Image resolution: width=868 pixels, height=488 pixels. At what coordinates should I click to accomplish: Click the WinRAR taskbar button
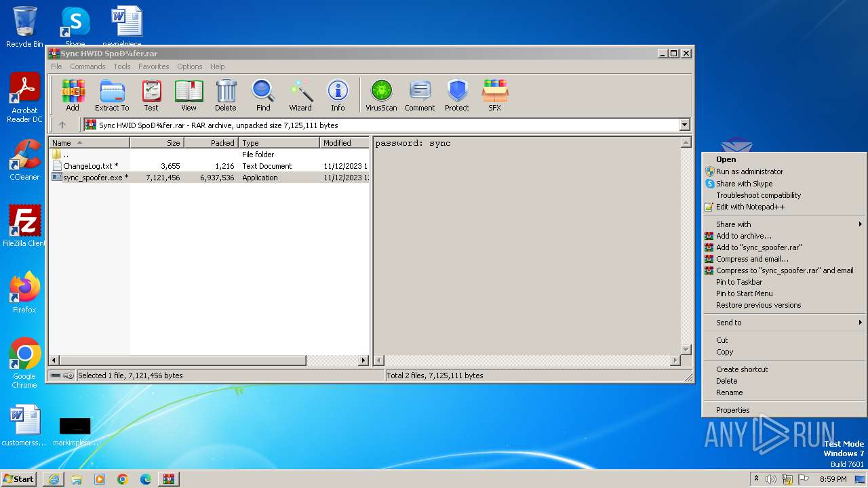[x=169, y=479]
